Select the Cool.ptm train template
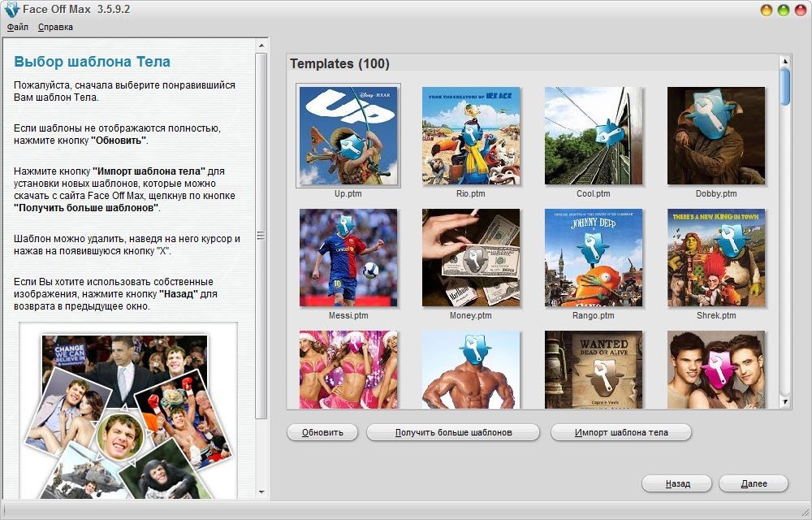This screenshot has height=520, width=812. click(594, 136)
